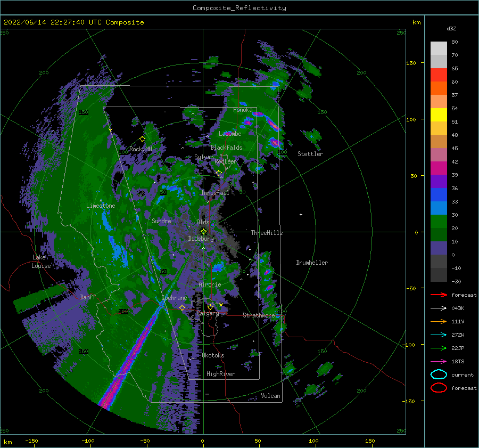Click the yellow radar-center diamond near Didsbury

point(203,232)
